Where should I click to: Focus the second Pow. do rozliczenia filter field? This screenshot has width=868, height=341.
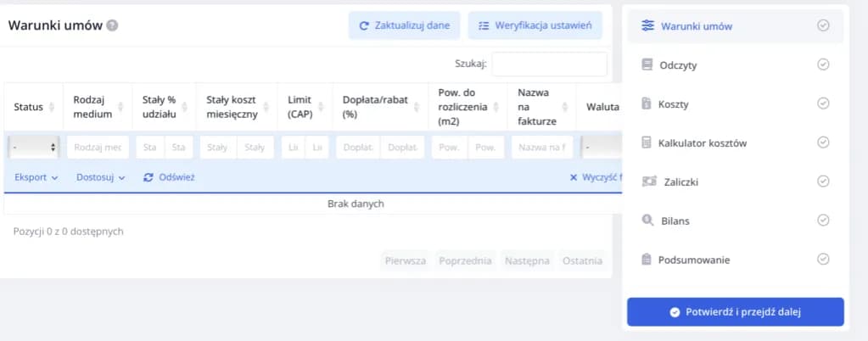pyautogui.click(x=486, y=148)
